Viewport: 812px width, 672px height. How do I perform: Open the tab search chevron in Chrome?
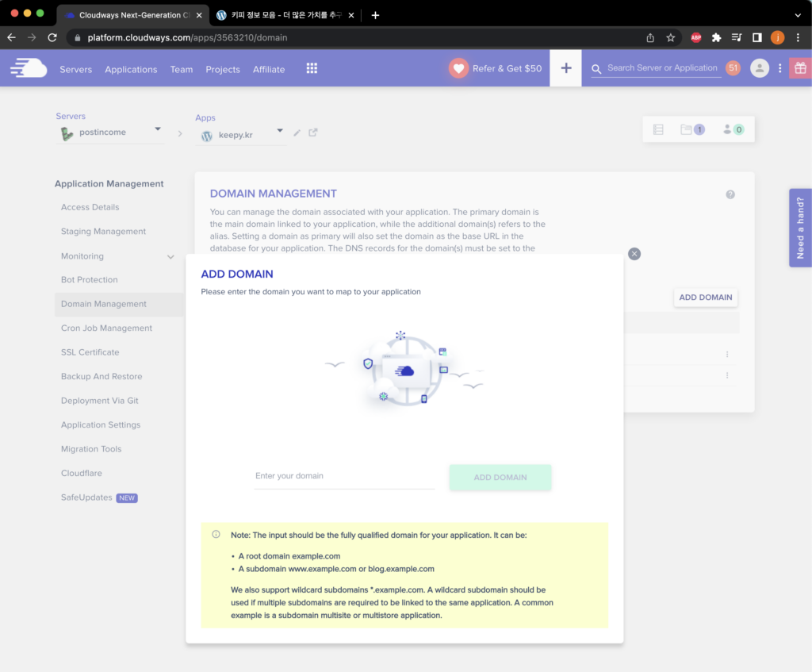tap(798, 15)
